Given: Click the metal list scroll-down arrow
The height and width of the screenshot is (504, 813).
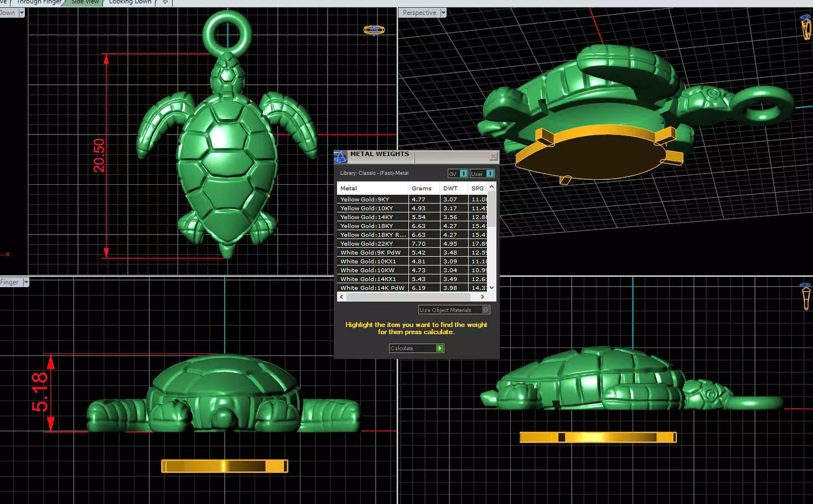Looking at the screenshot, I should (x=492, y=288).
